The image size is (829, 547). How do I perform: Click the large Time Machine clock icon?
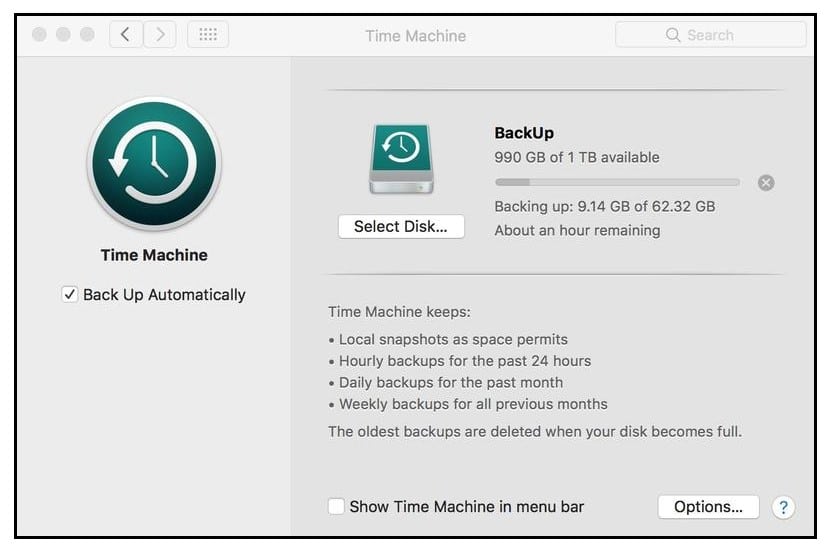pyautogui.click(x=154, y=163)
